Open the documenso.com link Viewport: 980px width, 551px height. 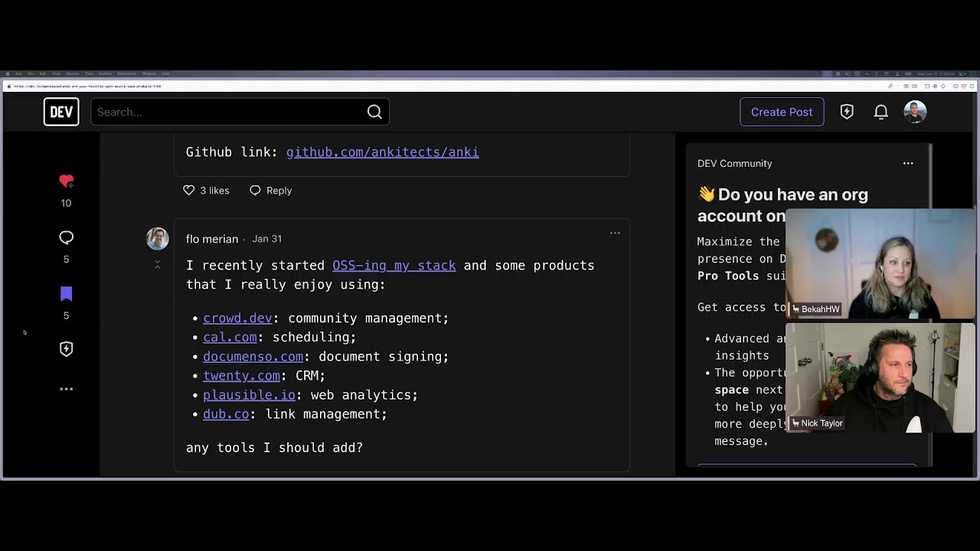tap(253, 357)
